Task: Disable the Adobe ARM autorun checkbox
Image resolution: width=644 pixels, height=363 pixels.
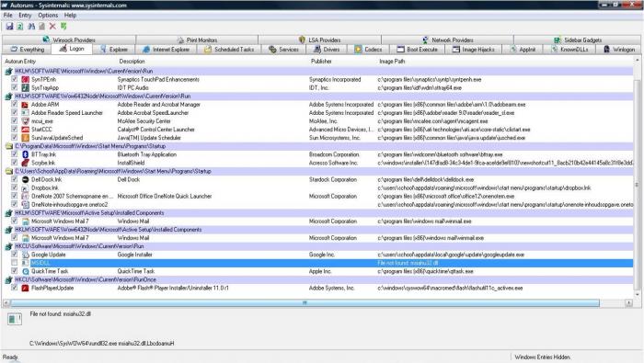Action: [15, 104]
